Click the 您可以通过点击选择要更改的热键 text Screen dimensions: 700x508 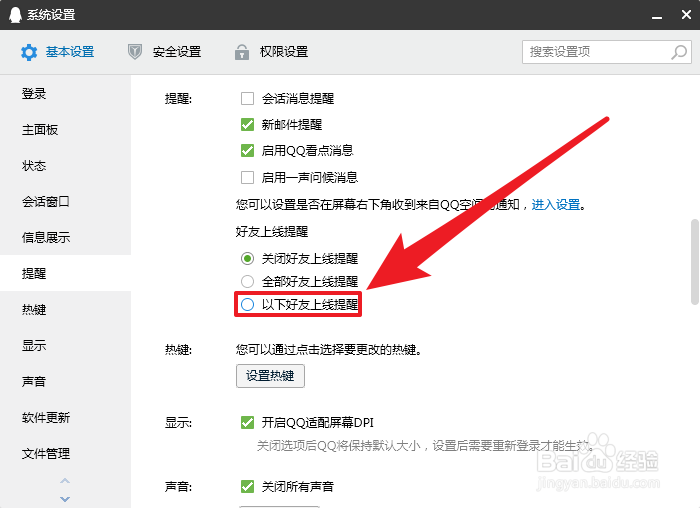(x=329, y=349)
